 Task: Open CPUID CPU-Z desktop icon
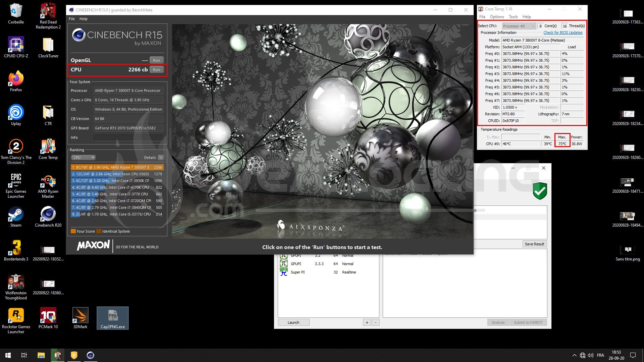click(16, 47)
